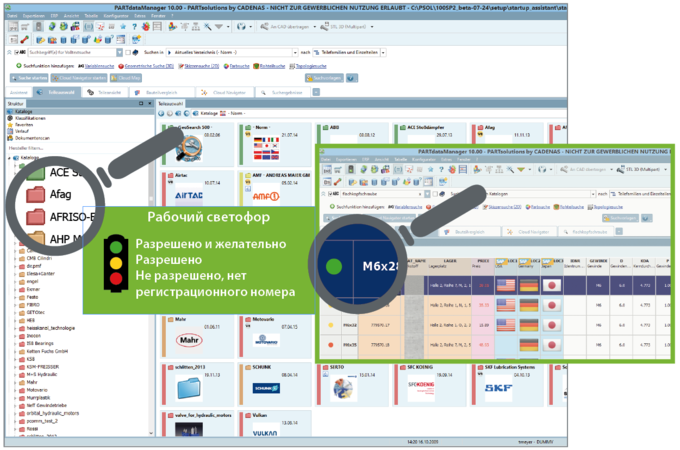The height and width of the screenshot is (450, 680).
Task: Toggle the checkbox beside the blue book icon
Action: coord(128,52)
